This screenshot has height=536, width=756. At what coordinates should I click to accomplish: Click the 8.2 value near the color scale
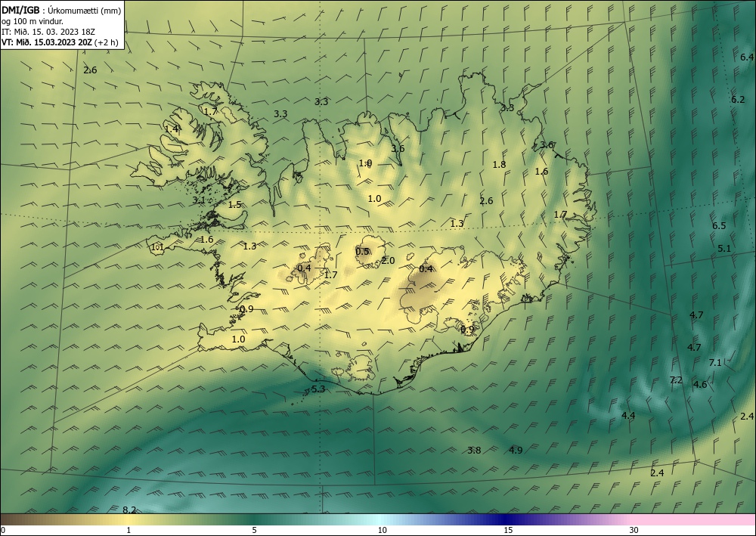click(129, 510)
